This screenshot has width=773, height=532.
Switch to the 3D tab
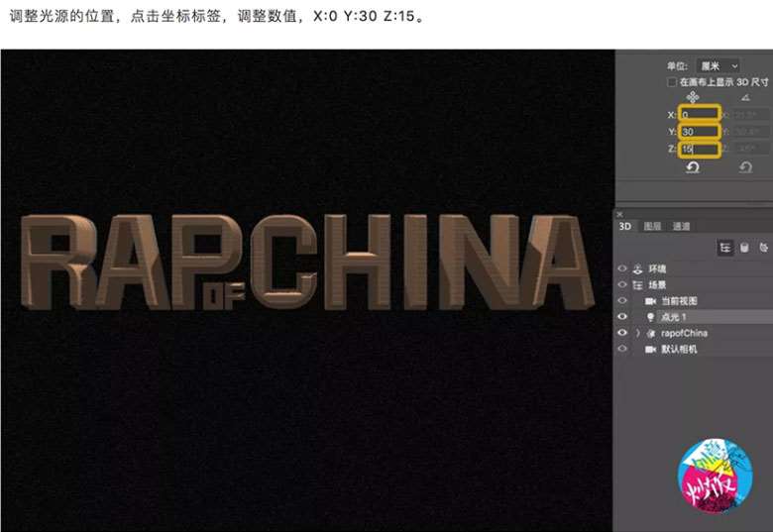pos(624,226)
